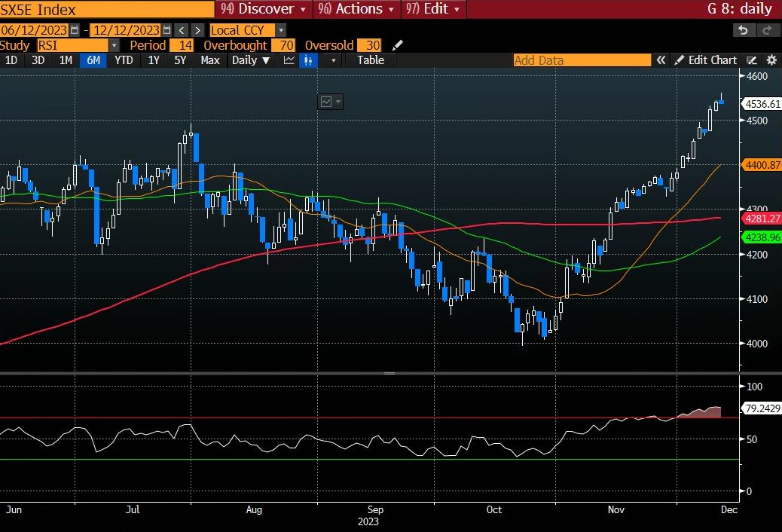Select the 1M range tab
This screenshot has width=782, height=532.
click(x=66, y=60)
